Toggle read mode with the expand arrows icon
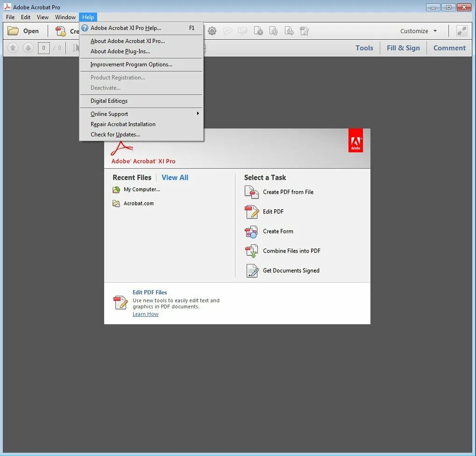Image resolution: width=476 pixels, height=456 pixels. tap(462, 31)
